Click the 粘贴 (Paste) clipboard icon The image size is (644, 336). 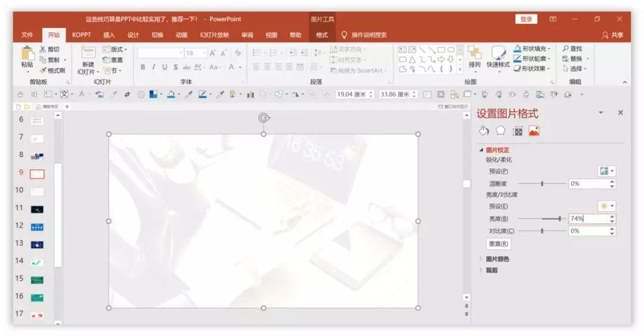(27, 54)
